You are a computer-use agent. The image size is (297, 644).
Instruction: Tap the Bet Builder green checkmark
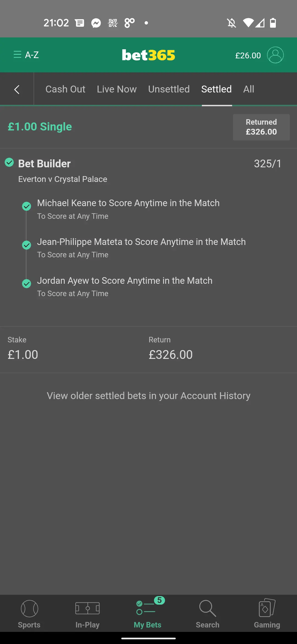tap(9, 162)
